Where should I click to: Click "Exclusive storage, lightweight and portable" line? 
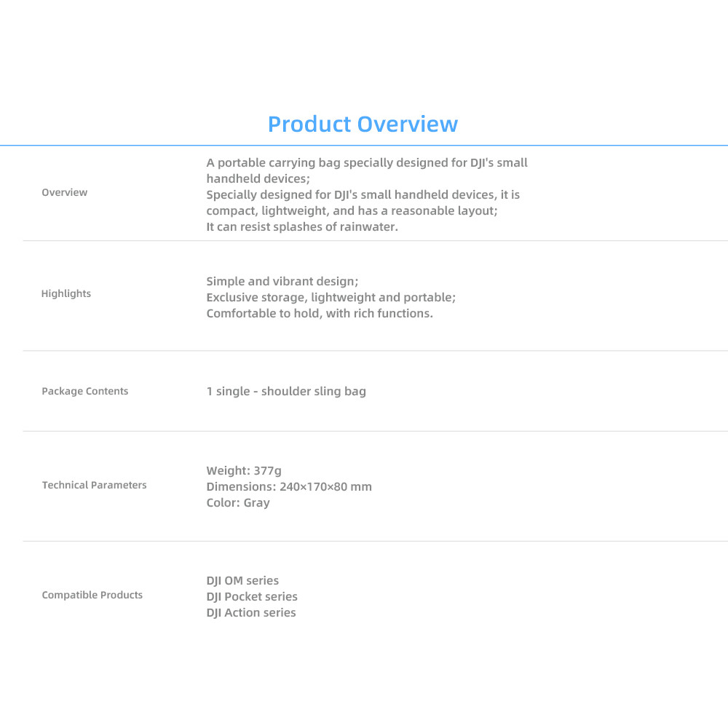tap(331, 298)
